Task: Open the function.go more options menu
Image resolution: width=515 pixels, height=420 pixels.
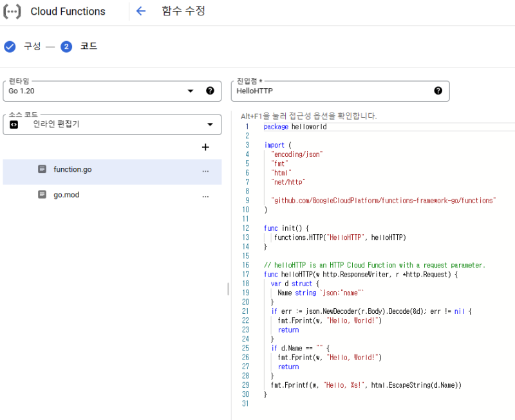Action: tap(205, 171)
